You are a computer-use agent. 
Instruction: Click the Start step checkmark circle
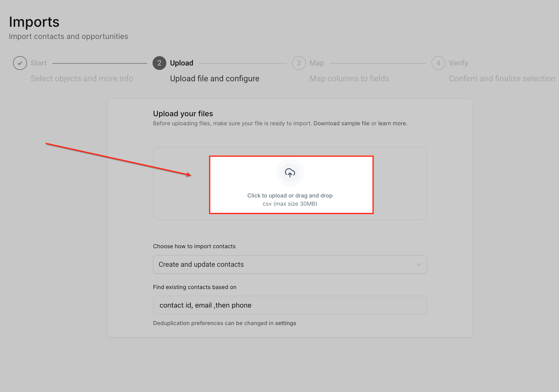click(x=20, y=63)
